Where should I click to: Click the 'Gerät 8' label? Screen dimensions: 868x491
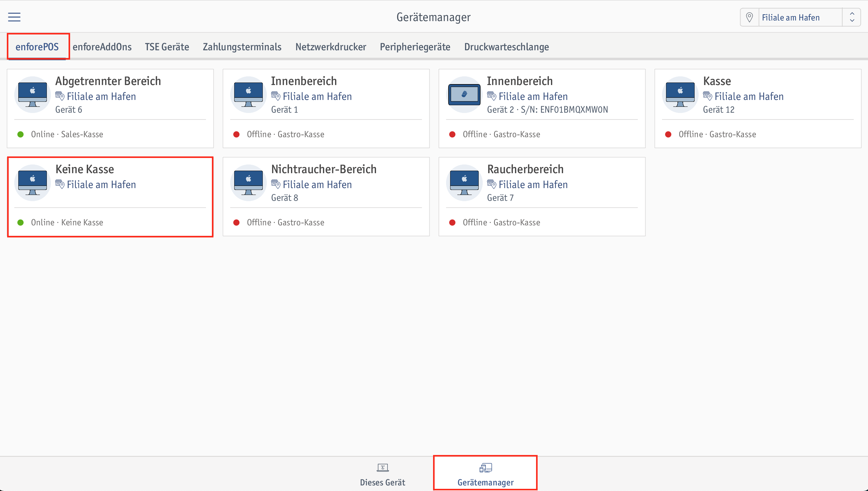click(x=285, y=198)
